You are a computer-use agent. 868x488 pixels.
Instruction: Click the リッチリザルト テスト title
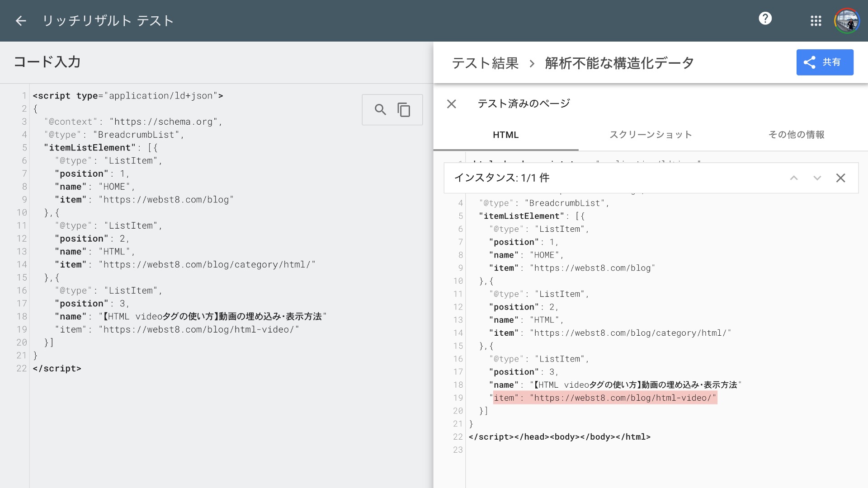click(x=108, y=21)
